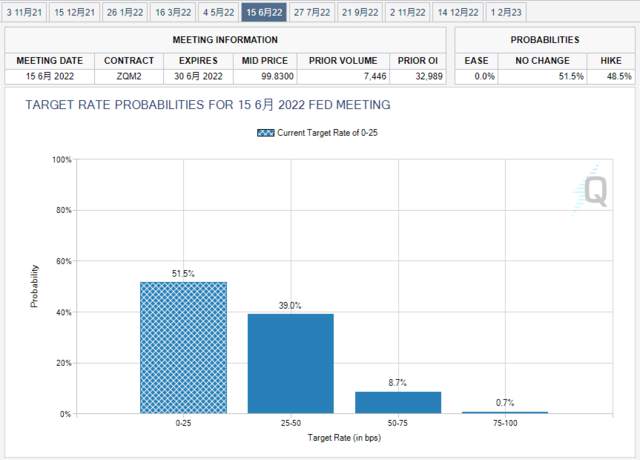Click the hatched 0-25 bar at 51.5%

coord(183,348)
